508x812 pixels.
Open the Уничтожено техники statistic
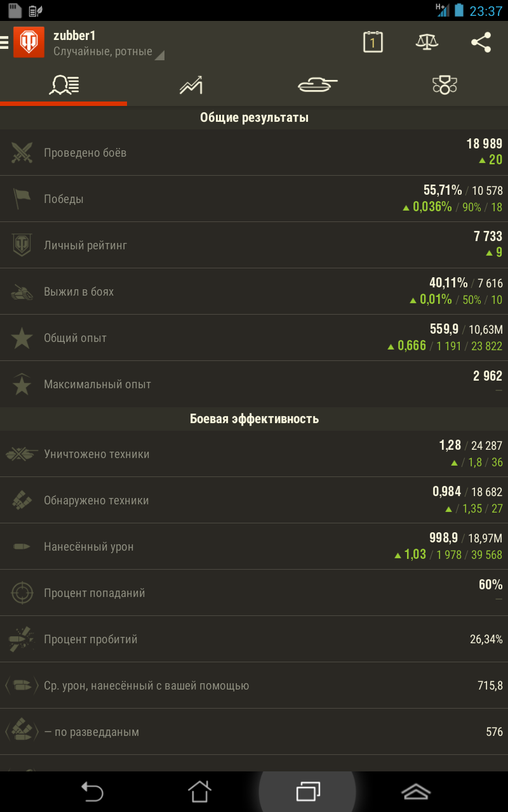click(x=254, y=454)
